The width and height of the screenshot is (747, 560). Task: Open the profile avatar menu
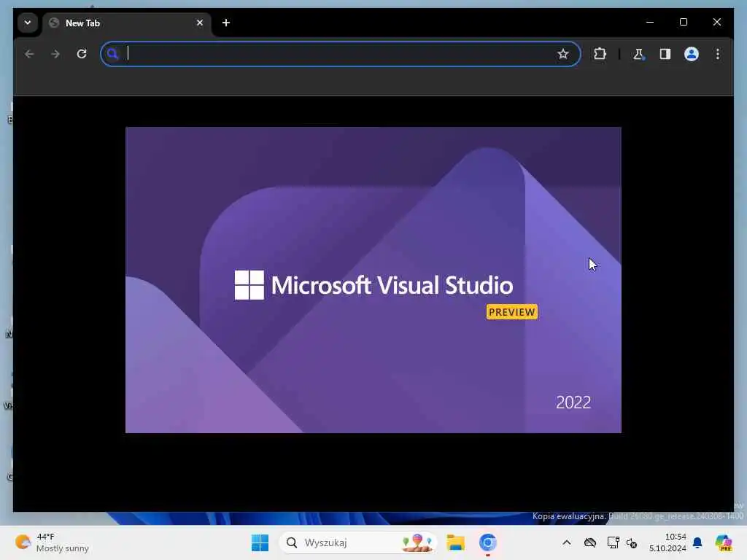(692, 54)
